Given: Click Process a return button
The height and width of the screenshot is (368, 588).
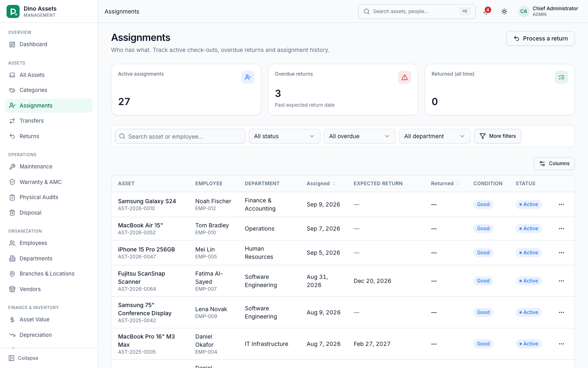Looking at the screenshot, I should (x=541, y=38).
